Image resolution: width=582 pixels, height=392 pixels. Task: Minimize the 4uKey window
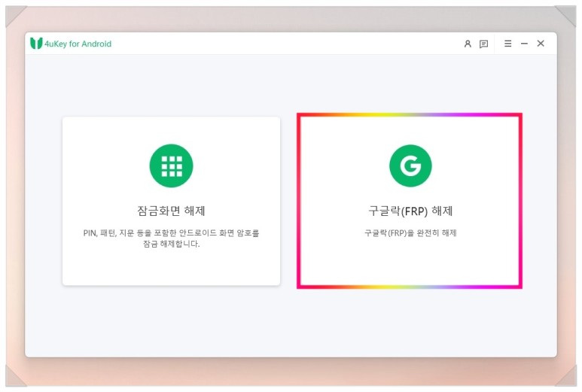(x=524, y=44)
